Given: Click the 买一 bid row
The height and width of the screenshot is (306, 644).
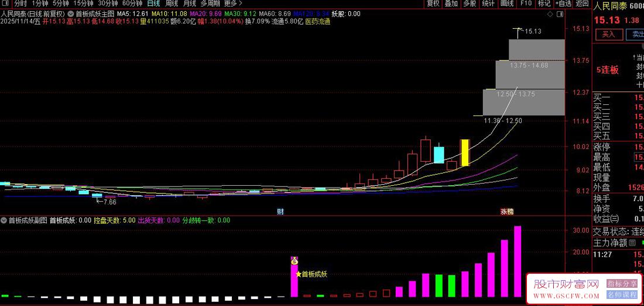Looking at the screenshot, I should tap(619, 98).
